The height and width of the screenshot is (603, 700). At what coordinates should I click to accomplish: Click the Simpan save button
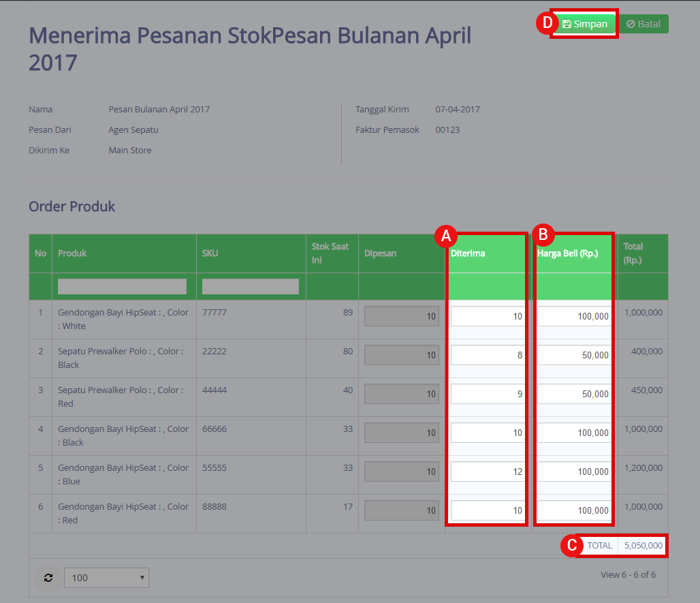point(585,24)
